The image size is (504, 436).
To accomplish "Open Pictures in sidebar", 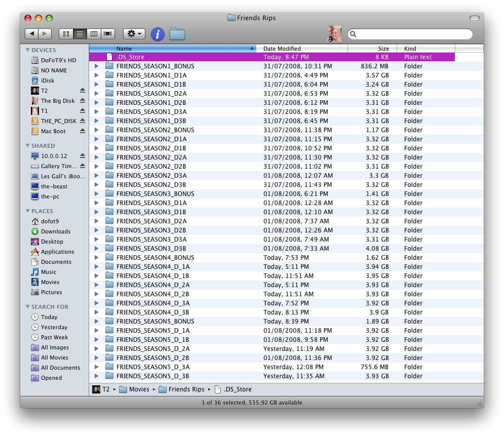I will 47,292.
